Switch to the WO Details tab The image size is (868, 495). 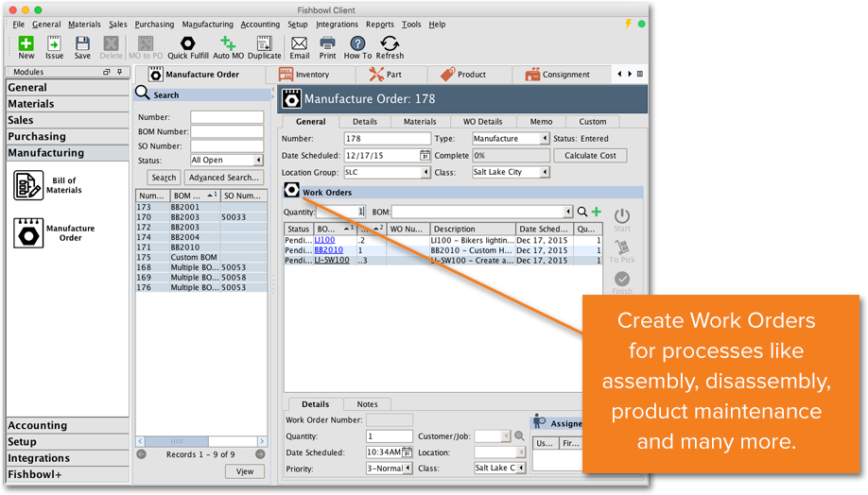tap(483, 122)
